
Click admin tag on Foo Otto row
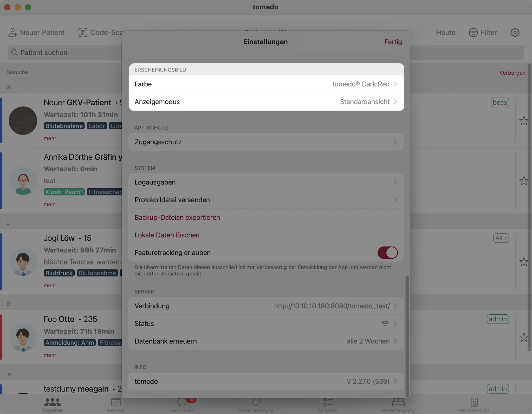click(498, 319)
